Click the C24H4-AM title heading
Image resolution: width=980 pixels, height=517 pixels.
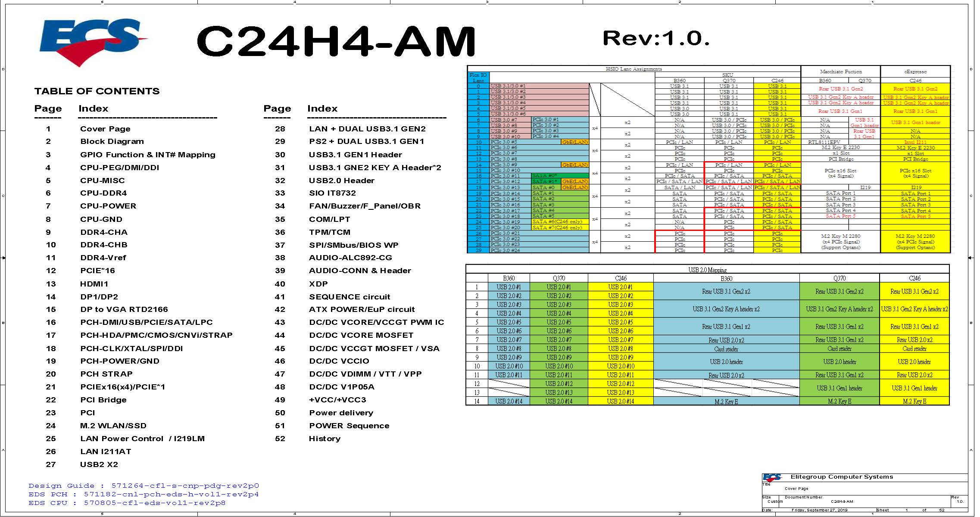point(336,41)
